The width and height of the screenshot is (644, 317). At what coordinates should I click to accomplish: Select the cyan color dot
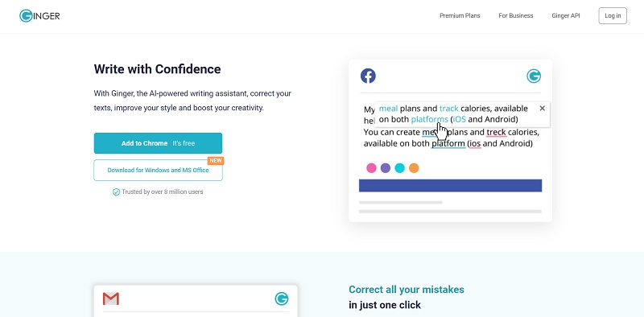point(399,168)
